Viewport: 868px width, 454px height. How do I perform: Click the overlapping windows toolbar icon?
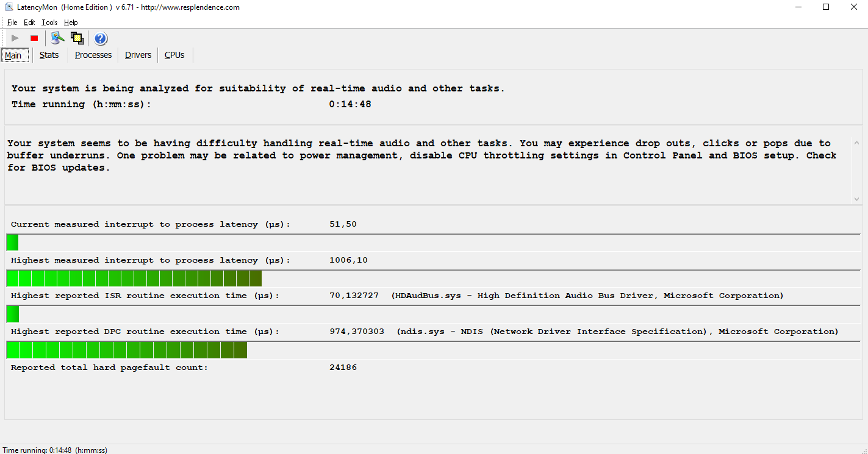(x=77, y=38)
